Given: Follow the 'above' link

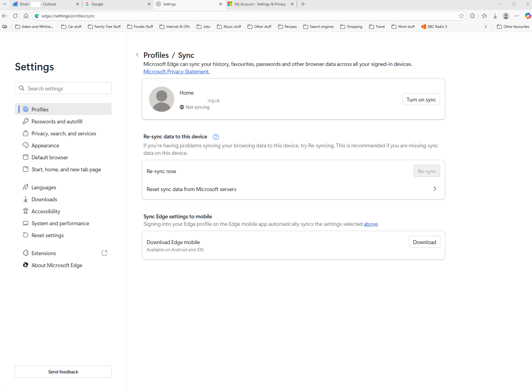Looking at the screenshot, I should (371, 224).
